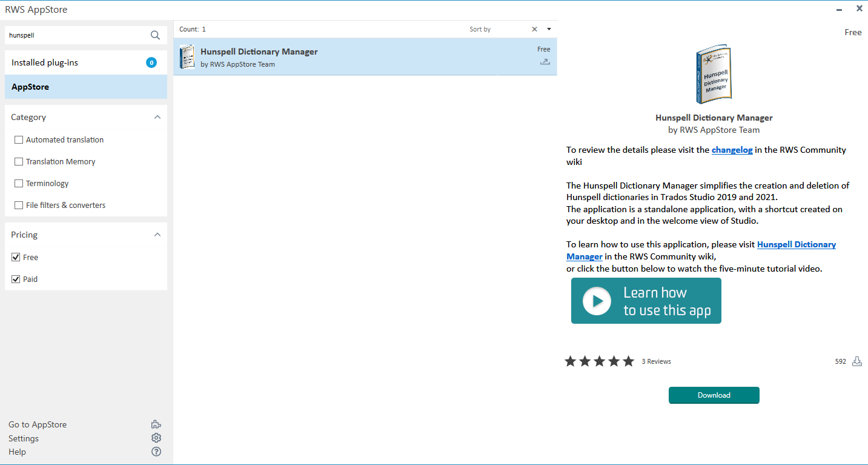This screenshot has width=868, height=465.
Task: Open the changelog link
Action: point(732,150)
